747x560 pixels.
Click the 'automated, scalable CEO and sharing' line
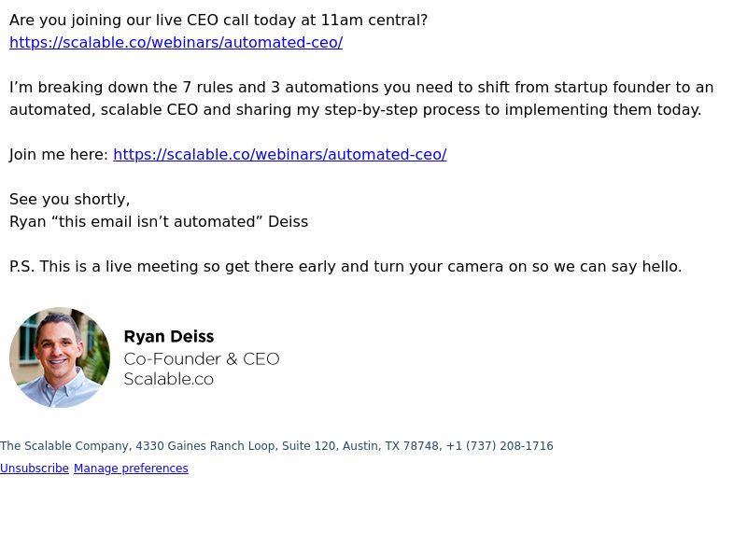tap(356, 109)
